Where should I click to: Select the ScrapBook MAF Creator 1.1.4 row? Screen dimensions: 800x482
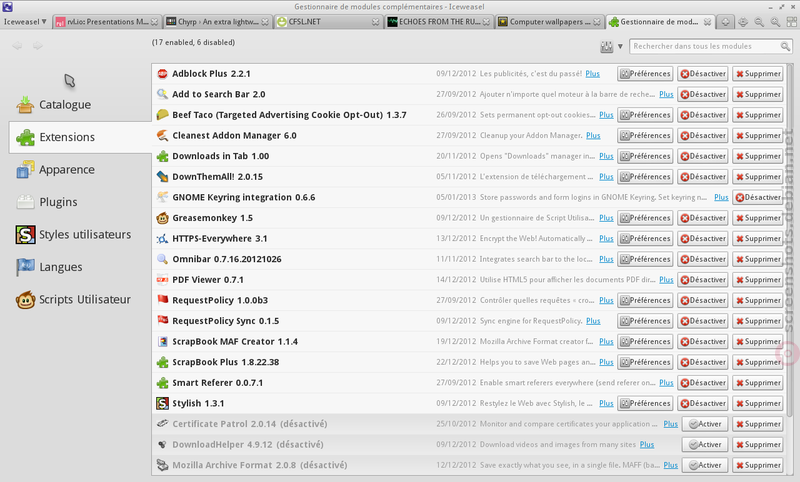click(x=470, y=342)
